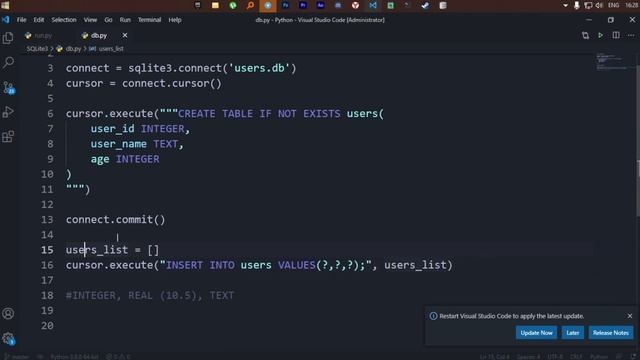Open the More Actions ellipsis in the editor toolbar
Screen dimensions: 640x360
coord(631,36)
